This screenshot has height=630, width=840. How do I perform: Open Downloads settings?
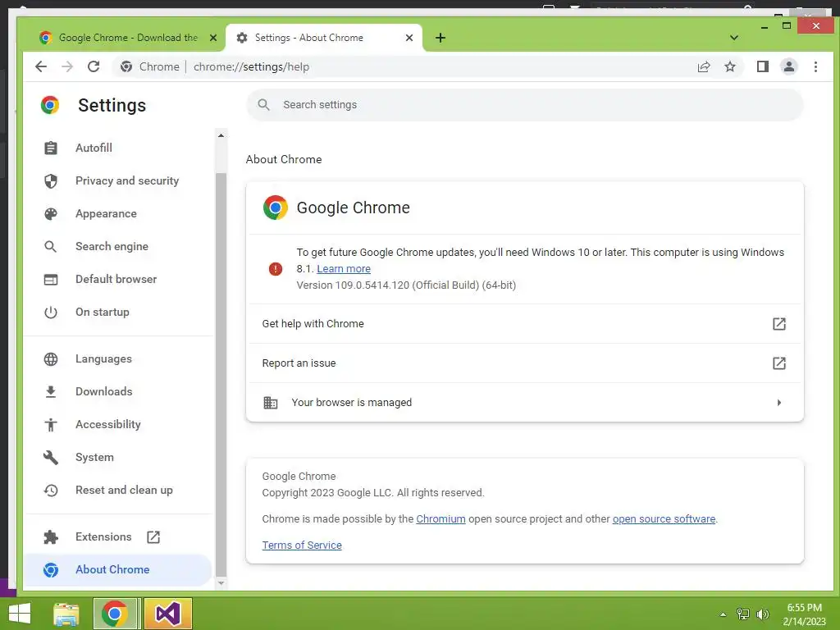(118, 391)
